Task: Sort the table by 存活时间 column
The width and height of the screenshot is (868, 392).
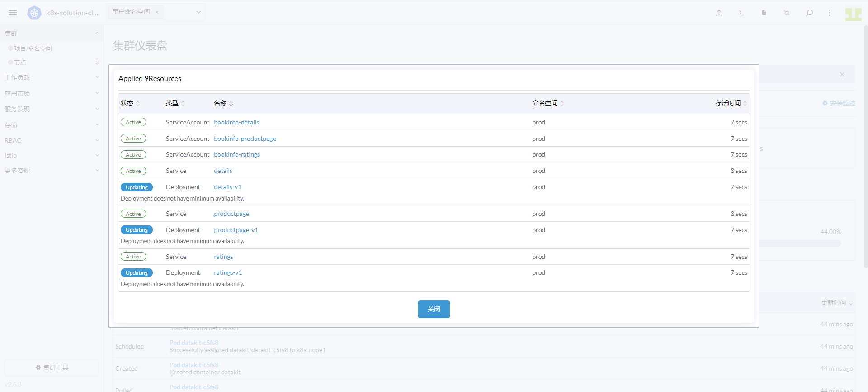Action: [731, 103]
